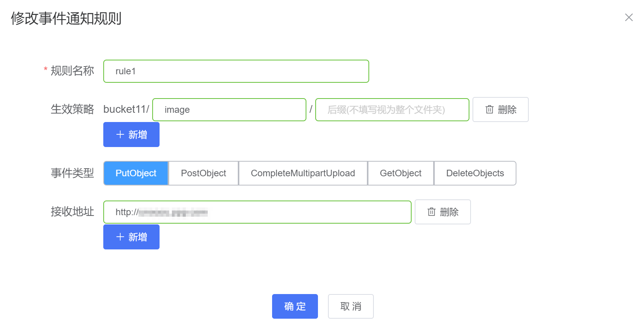Add a new policy row under 生效策略
The height and width of the screenshot is (326, 644).
[131, 135]
